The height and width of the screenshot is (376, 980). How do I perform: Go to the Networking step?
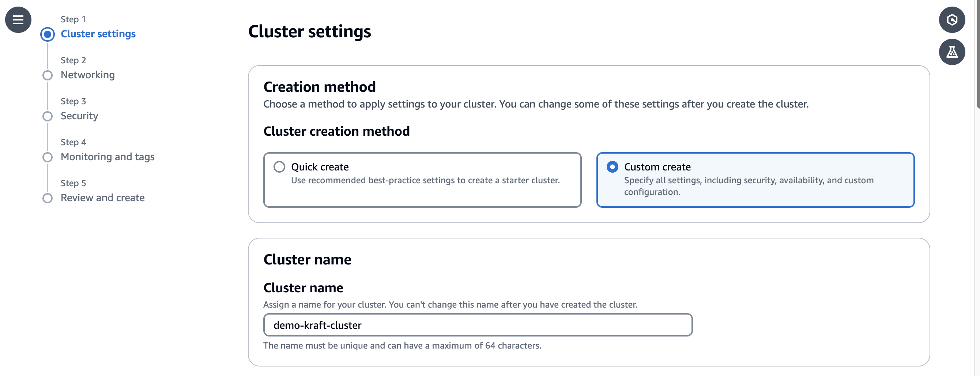(x=87, y=75)
